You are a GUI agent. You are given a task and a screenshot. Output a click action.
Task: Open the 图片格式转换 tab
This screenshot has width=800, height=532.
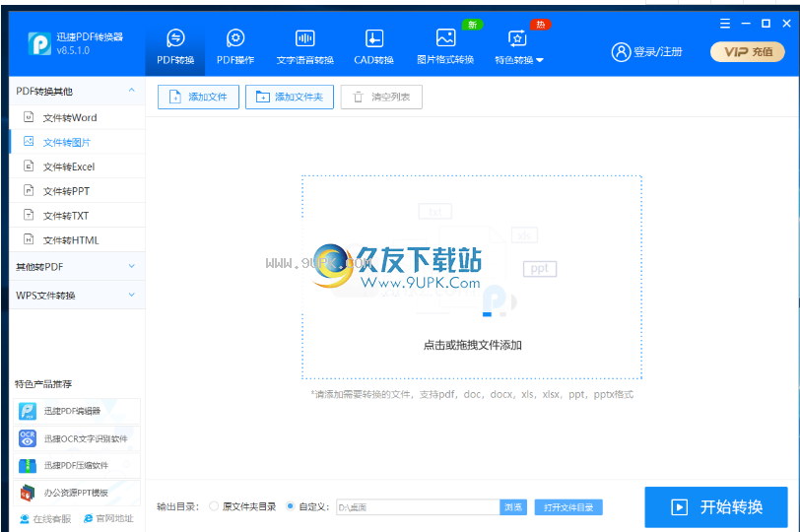[445, 47]
